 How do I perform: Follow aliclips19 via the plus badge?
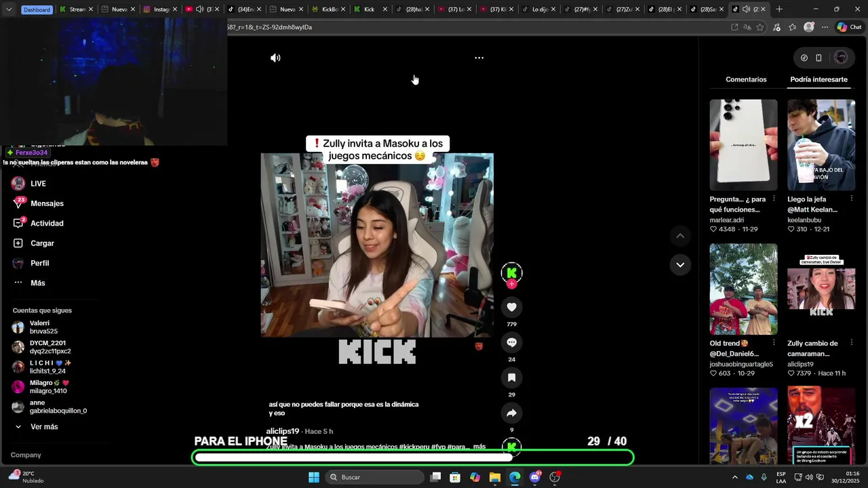(x=512, y=284)
